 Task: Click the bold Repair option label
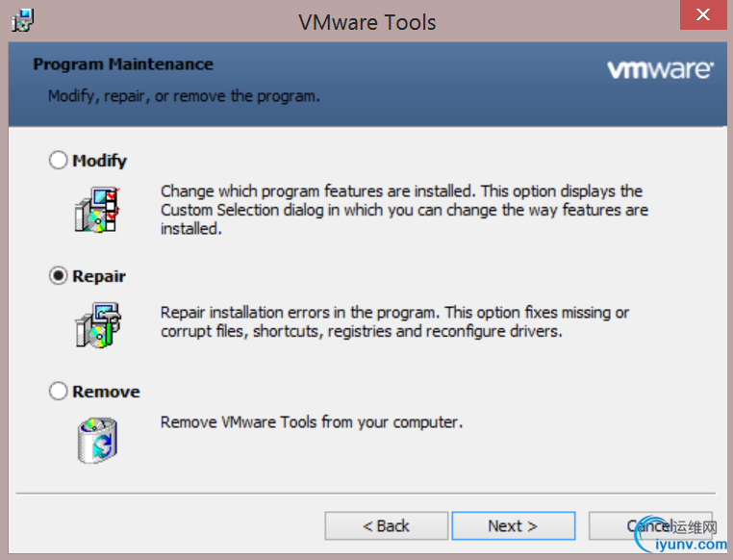(x=99, y=276)
